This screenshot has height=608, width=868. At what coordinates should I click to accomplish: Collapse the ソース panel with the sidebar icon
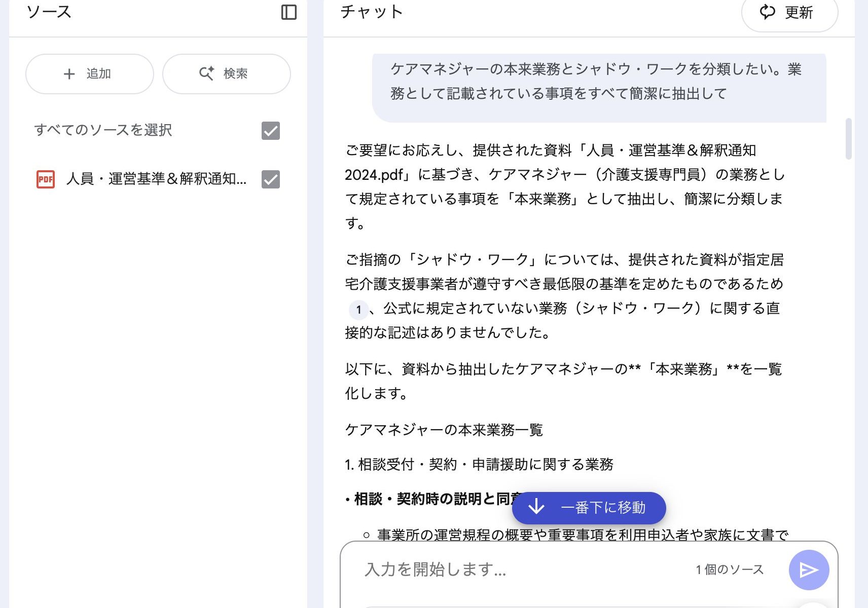(288, 12)
